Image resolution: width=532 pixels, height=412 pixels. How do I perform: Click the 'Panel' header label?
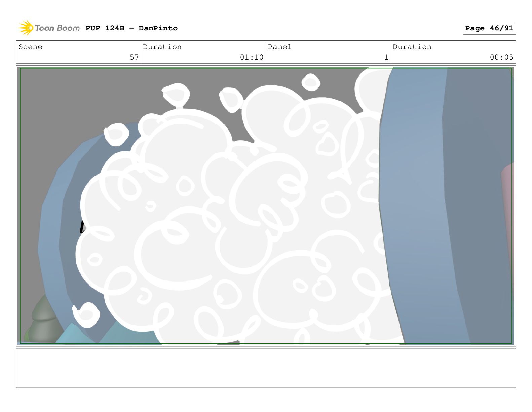[279, 47]
